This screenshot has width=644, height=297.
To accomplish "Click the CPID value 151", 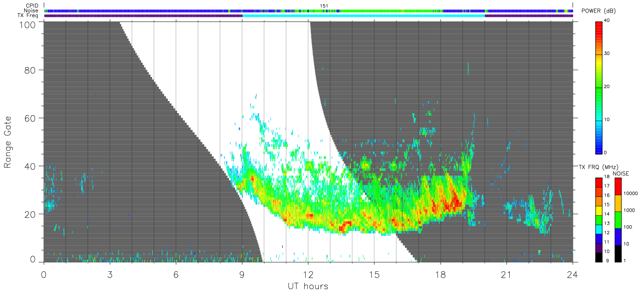I will point(324,6).
